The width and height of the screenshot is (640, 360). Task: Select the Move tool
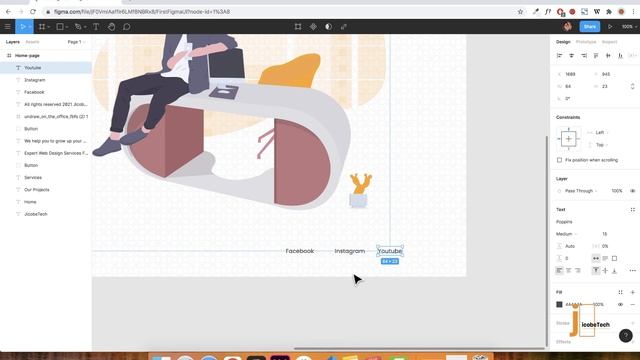click(x=23, y=27)
